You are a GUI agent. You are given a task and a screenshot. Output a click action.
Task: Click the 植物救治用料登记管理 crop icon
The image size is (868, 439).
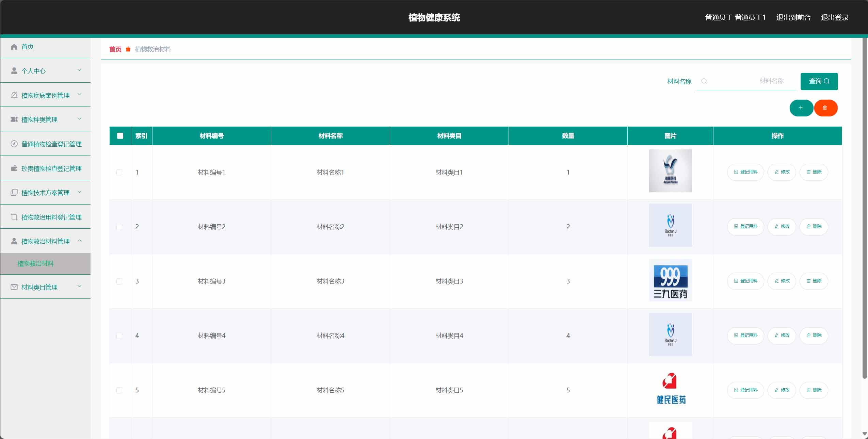(x=14, y=217)
